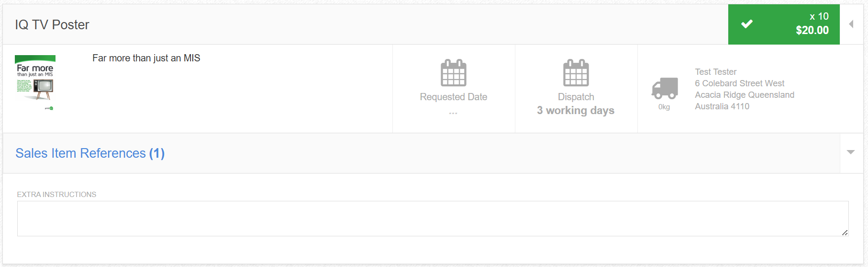Click the IQ TV Poster title

[x=52, y=24]
